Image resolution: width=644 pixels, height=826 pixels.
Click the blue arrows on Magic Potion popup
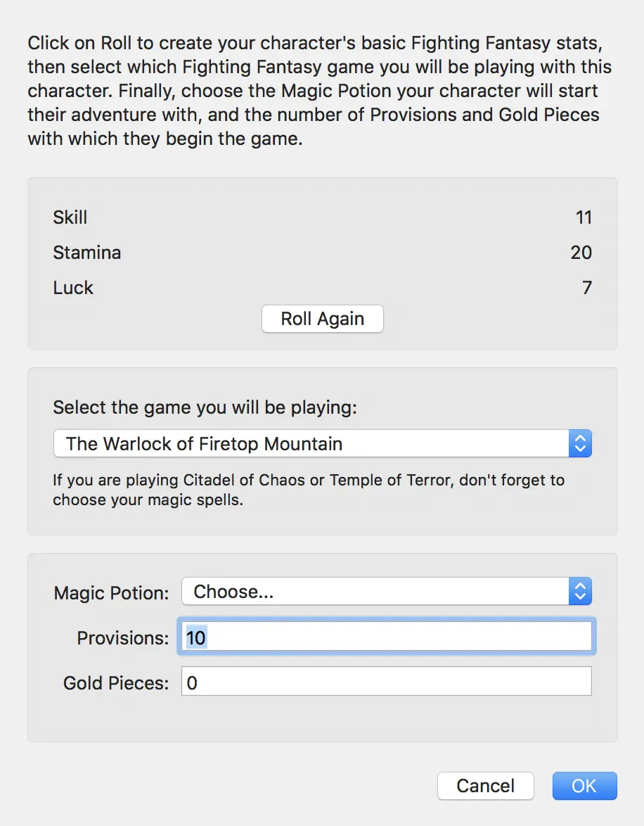580,592
